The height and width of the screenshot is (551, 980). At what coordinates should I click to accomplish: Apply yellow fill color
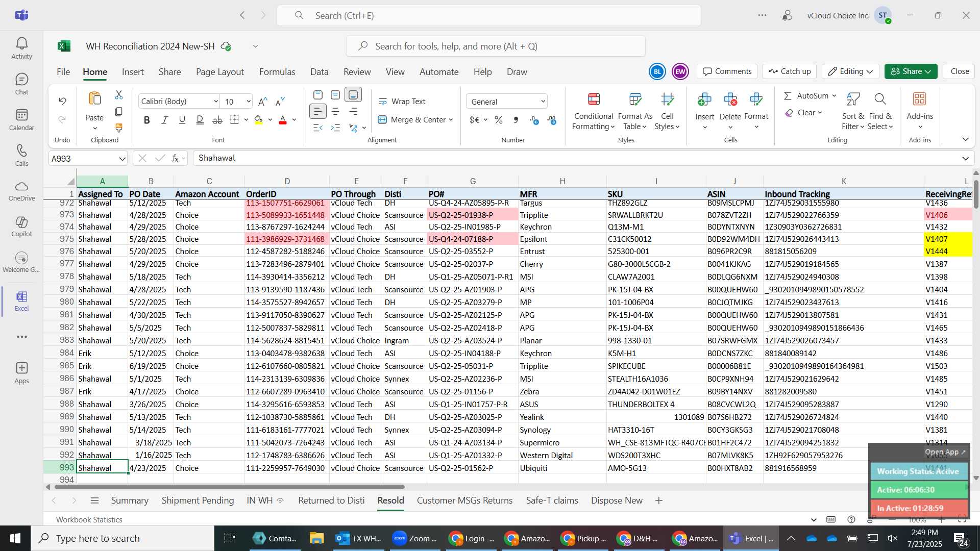tap(259, 120)
